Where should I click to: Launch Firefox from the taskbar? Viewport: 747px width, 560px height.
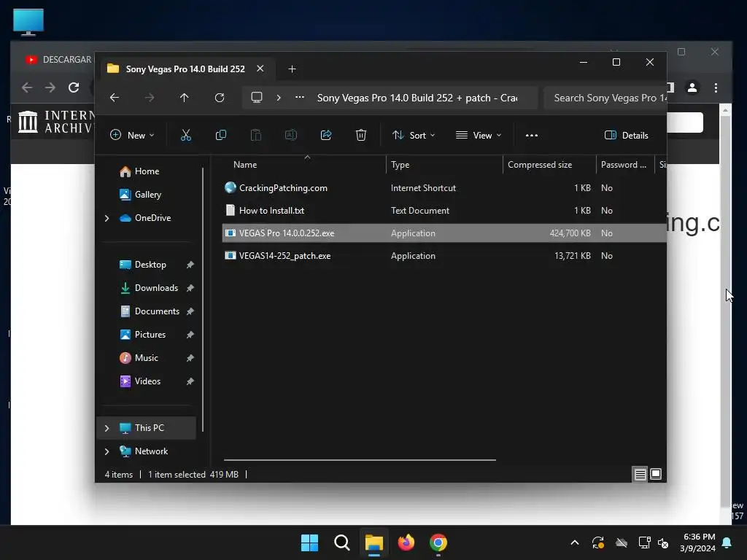(x=406, y=542)
